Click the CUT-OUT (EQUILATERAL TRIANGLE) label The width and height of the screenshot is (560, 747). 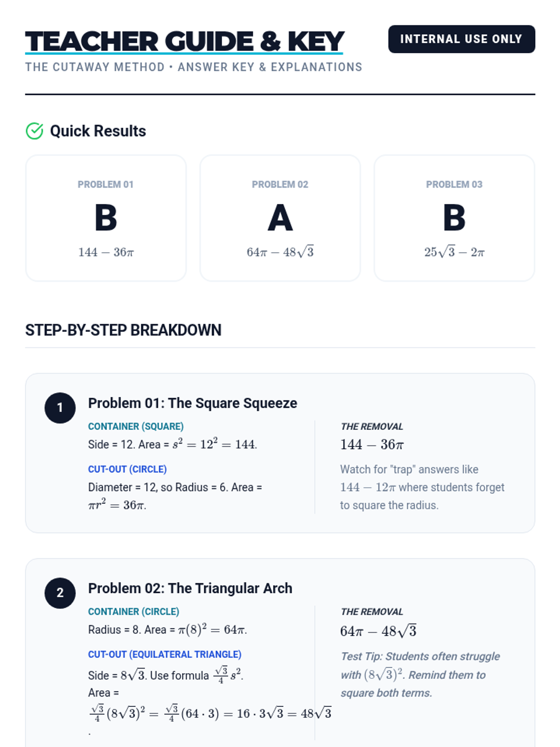(x=165, y=655)
